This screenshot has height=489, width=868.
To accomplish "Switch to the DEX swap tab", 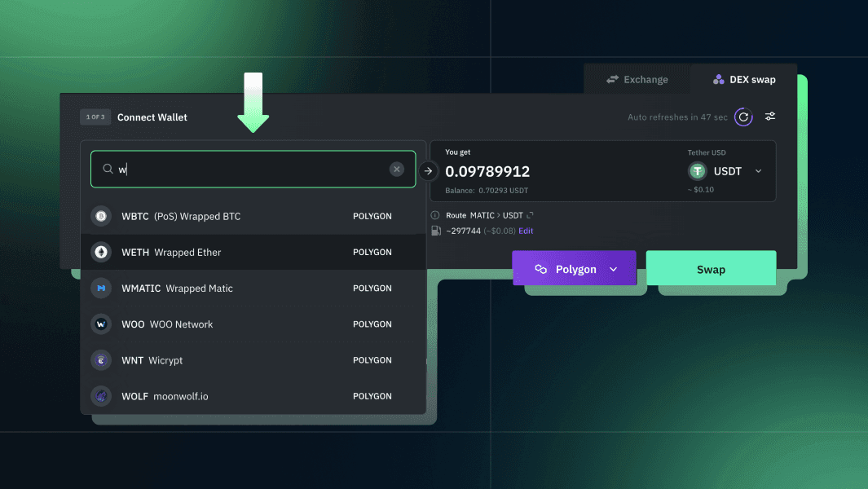I will point(743,79).
